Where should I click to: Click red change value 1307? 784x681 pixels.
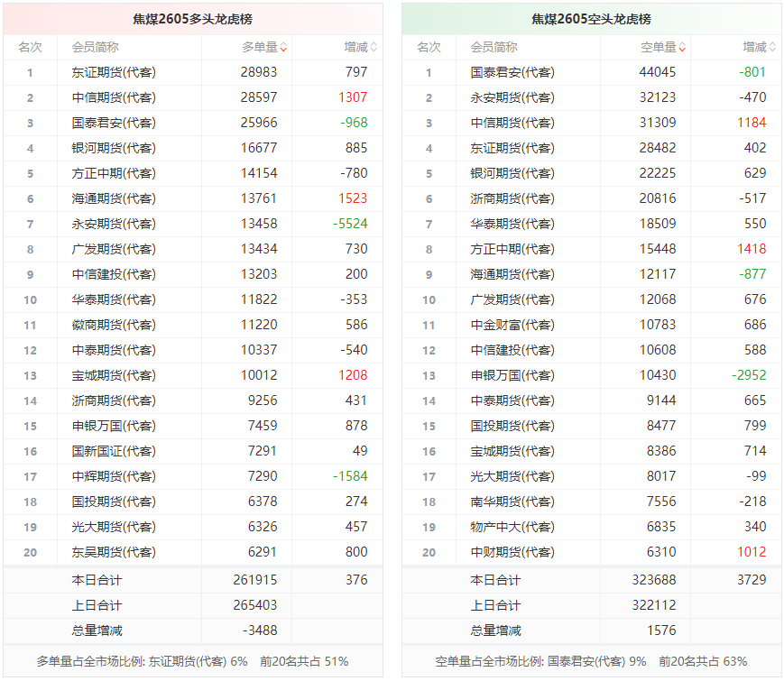click(353, 97)
